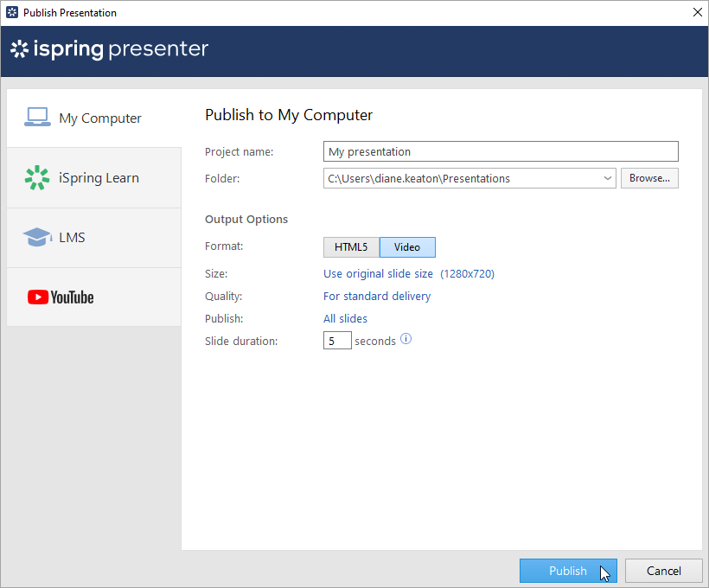Expand the Folder path dropdown arrow

[x=607, y=179]
